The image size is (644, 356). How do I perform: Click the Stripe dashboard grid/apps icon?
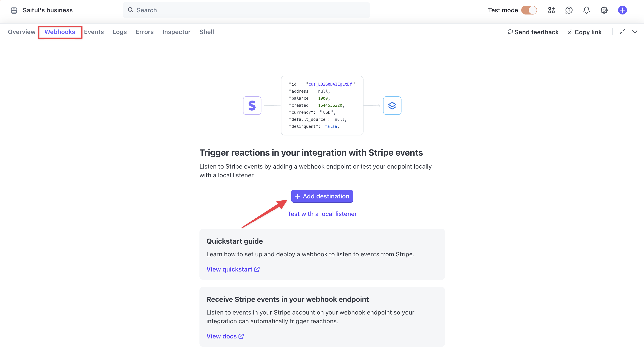[552, 10]
